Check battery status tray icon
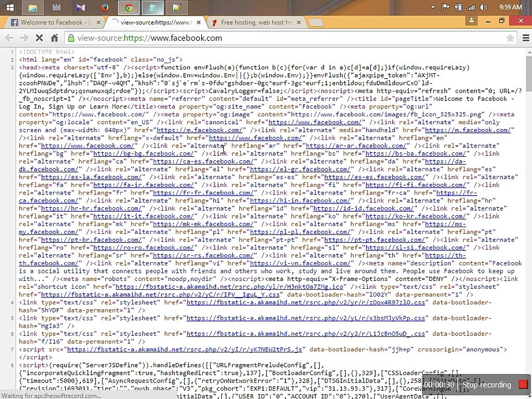This screenshot has height=399, width=532. point(458,7)
